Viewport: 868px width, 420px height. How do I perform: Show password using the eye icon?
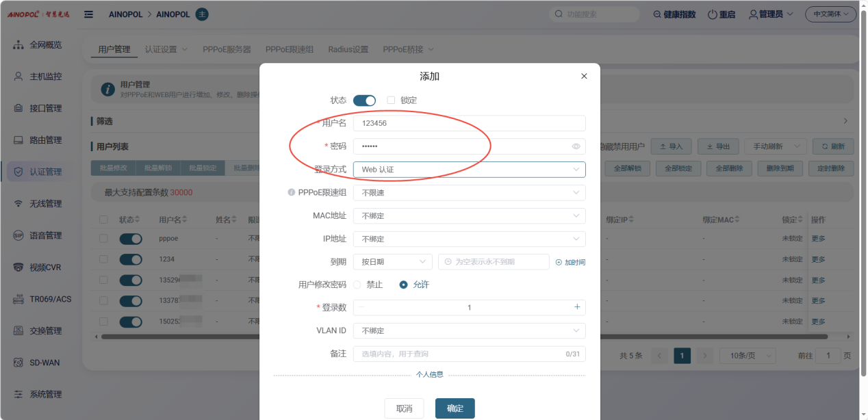tap(576, 146)
